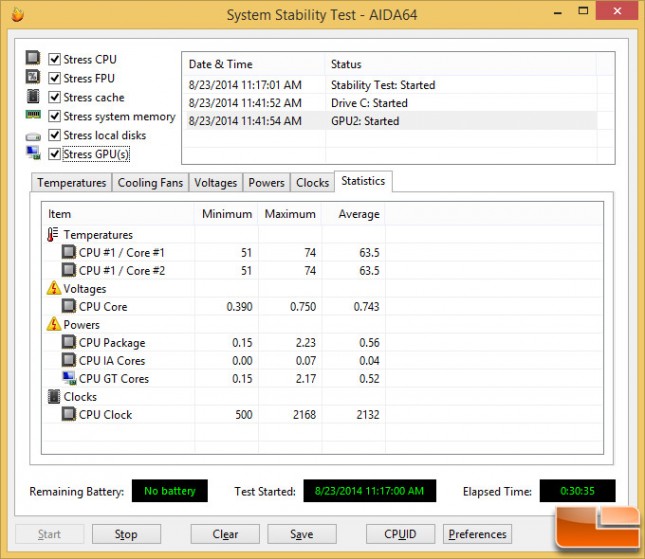The height and width of the screenshot is (559, 645).
Task: Click the chip icon for CPU IA Cores
Action: coord(69,360)
